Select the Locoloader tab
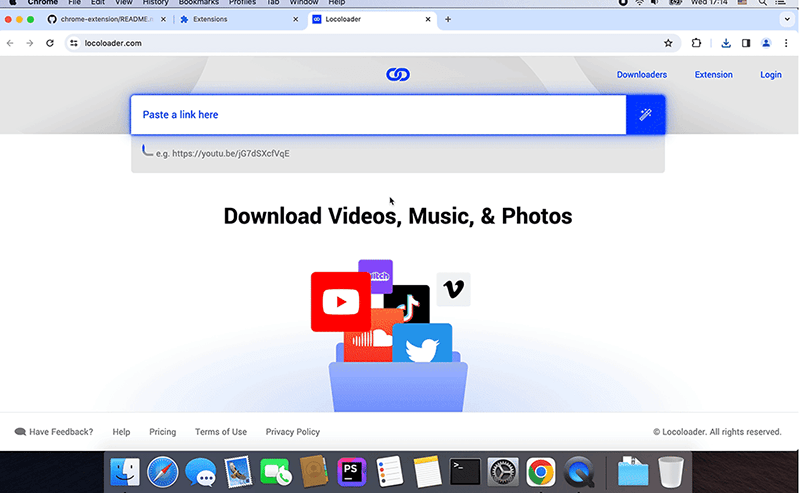Viewport: 800px width, 493px height. [x=370, y=19]
